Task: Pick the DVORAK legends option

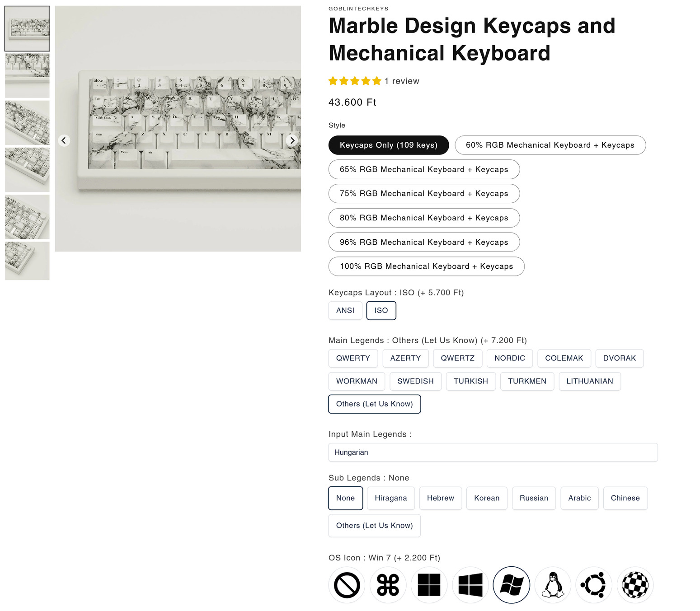Action: pyautogui.click(x=619, y=358)
